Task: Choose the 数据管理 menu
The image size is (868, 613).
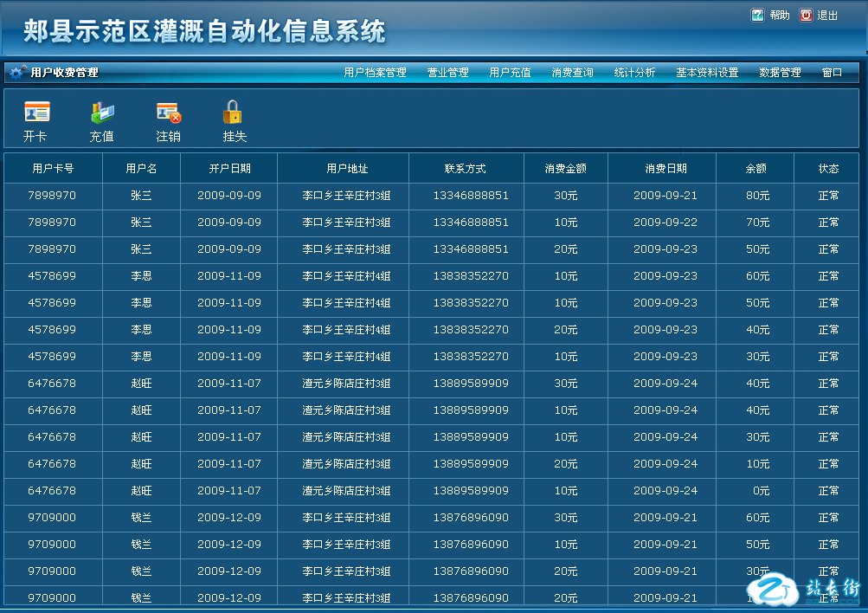Action: 780,73
